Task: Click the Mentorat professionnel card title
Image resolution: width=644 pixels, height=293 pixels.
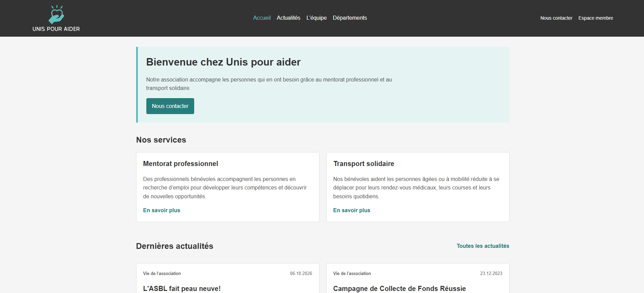Action: (181, 164)
